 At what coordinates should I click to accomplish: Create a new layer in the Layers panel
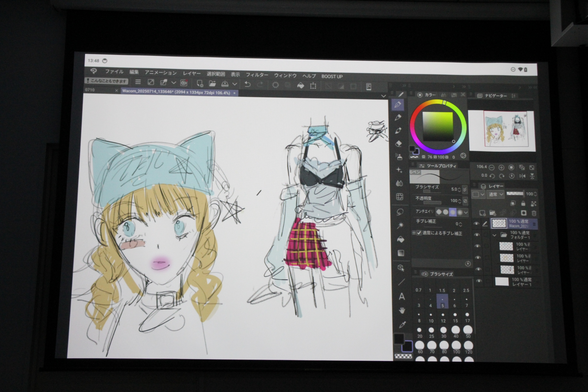coord(482,213)
